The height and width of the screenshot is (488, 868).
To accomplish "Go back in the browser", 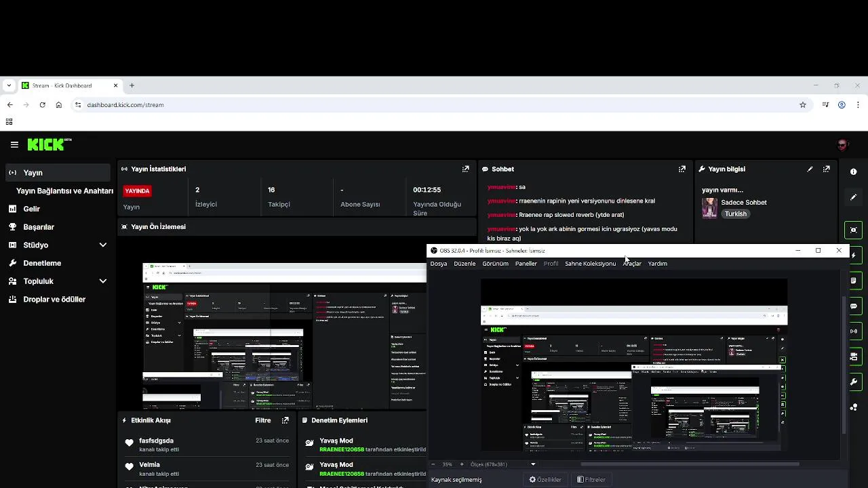I will [x=9, y=105].
